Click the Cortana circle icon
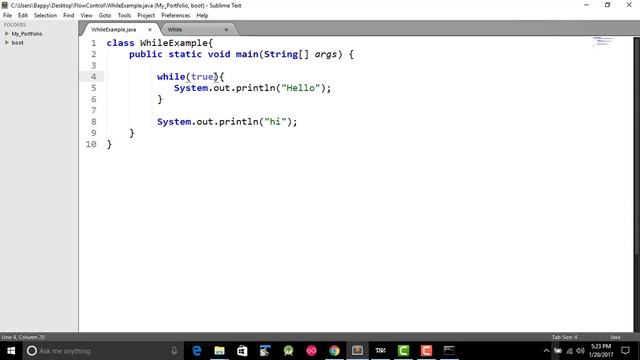Image resolution: width=640 pixels, height=360 pixels. pyautogui.click(x=32, y=351)
